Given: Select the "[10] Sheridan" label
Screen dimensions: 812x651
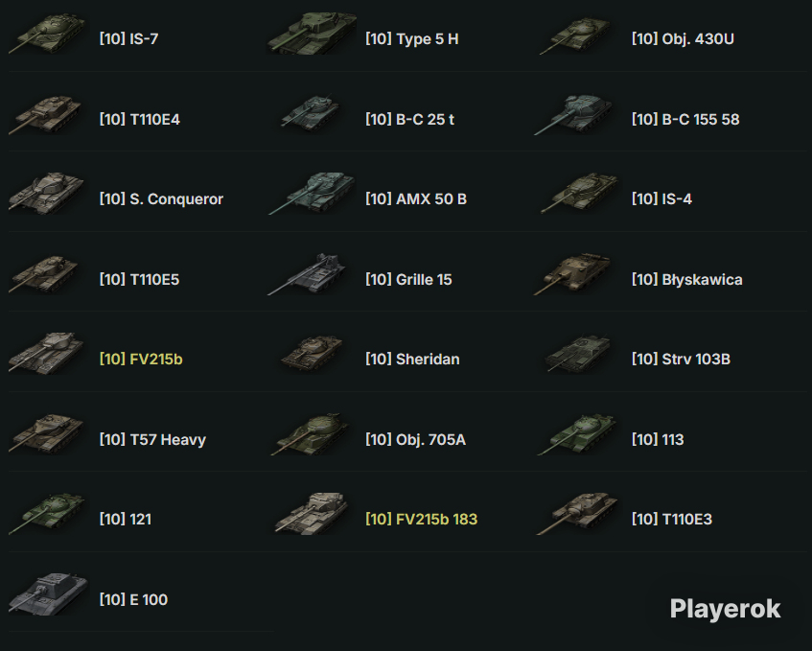Looking at the screenshot, I should 412,359.
